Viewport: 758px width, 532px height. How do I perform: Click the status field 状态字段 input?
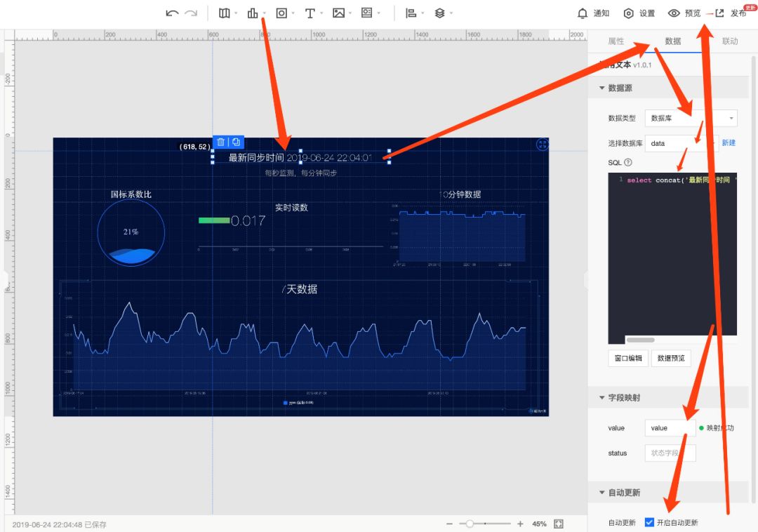(x=670, y=453)
